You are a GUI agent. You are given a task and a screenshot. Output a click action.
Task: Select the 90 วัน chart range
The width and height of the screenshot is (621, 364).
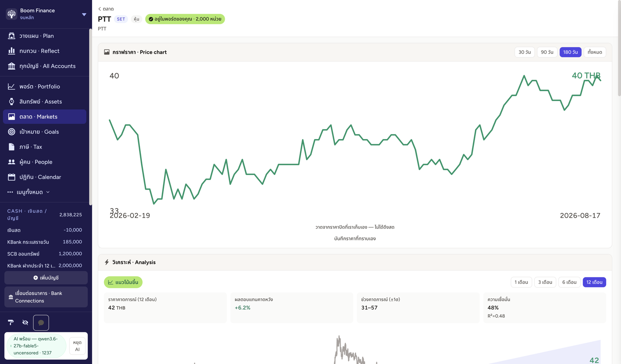coord(547,52)
